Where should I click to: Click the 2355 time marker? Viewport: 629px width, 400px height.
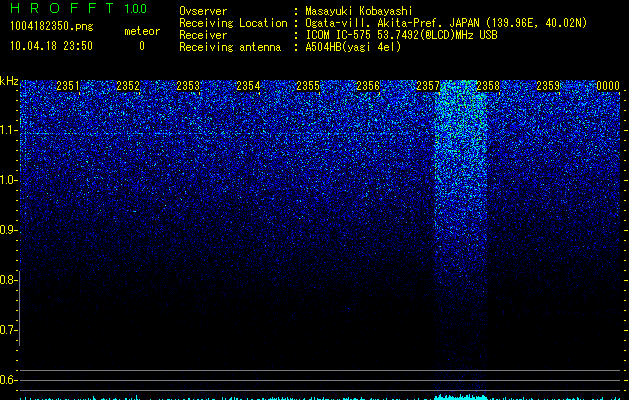(308, 86)
